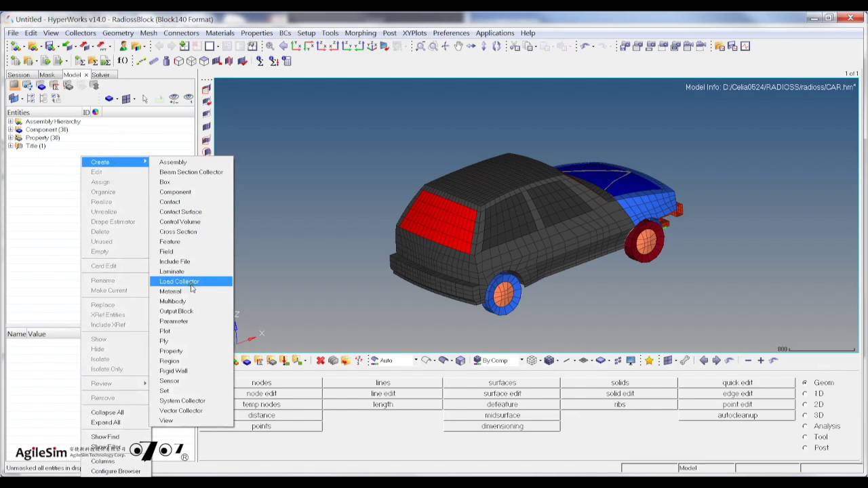Click the red X delete icon
The width and height of the screenshot is (868, 488).
coord(320,361)
